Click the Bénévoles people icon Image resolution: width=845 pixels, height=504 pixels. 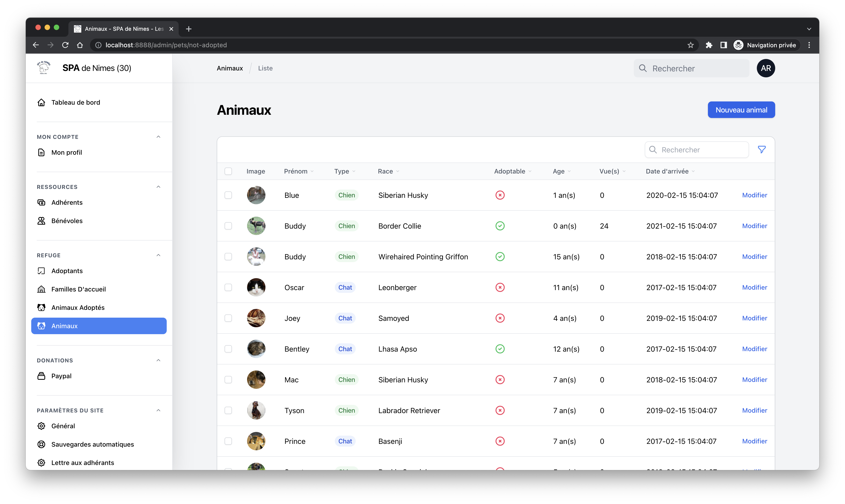[x=42, y=221]
